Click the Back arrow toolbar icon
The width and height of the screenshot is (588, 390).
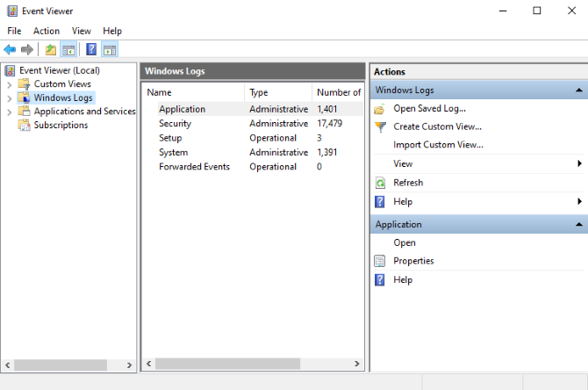[10, 49]
